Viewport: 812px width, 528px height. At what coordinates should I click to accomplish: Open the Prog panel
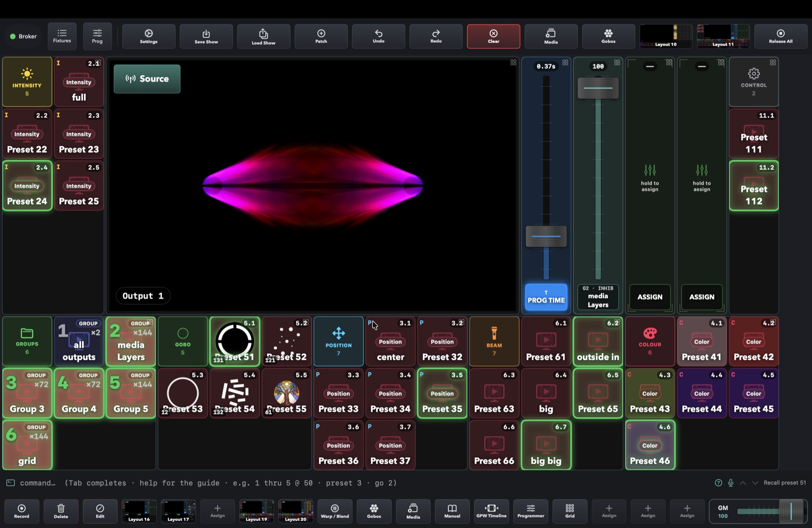pos(97,36)
